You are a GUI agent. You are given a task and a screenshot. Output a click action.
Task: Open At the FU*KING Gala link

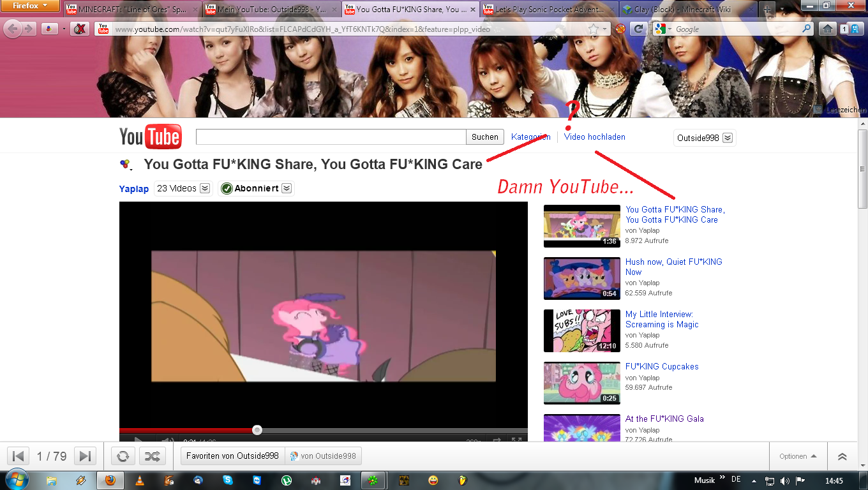(x=664, y=419)
